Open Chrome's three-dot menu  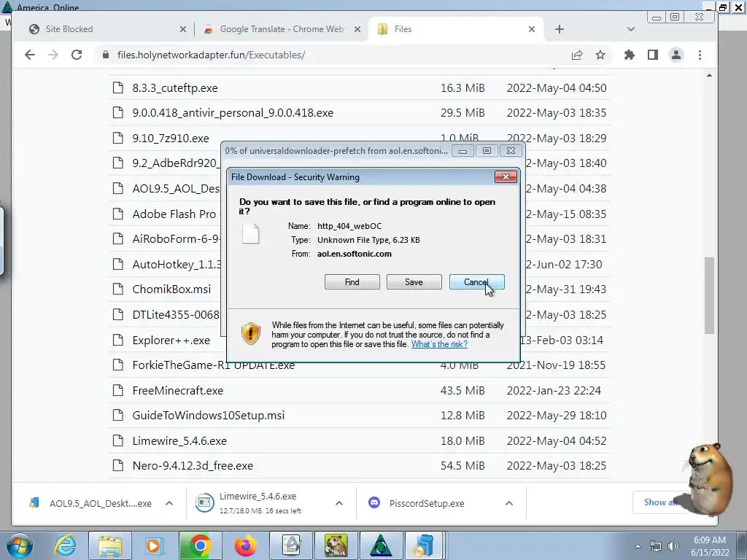pyautogui.click(x=700, y=55)
